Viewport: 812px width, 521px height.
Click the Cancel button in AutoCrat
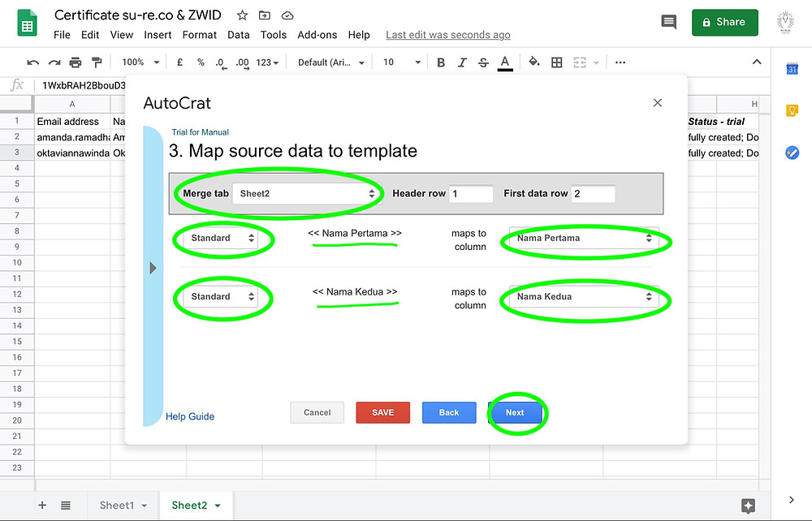[x=317, y=412]
